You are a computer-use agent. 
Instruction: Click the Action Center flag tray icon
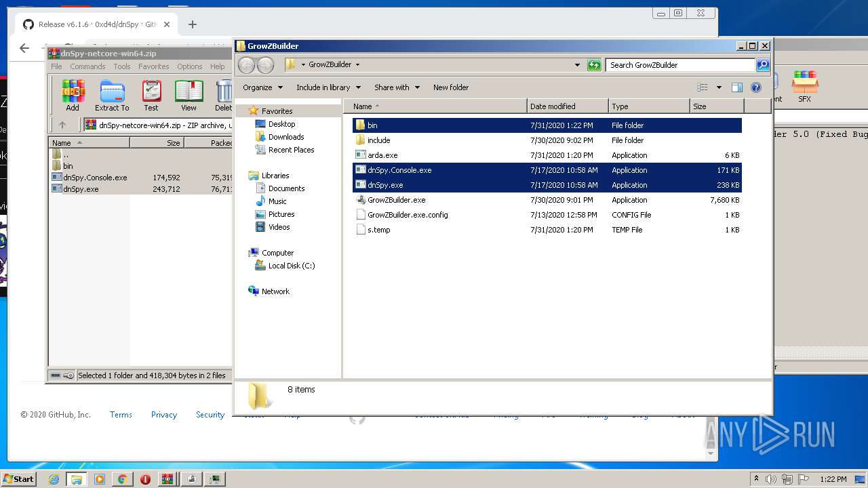pyautogui.click(x=804, y=479)
